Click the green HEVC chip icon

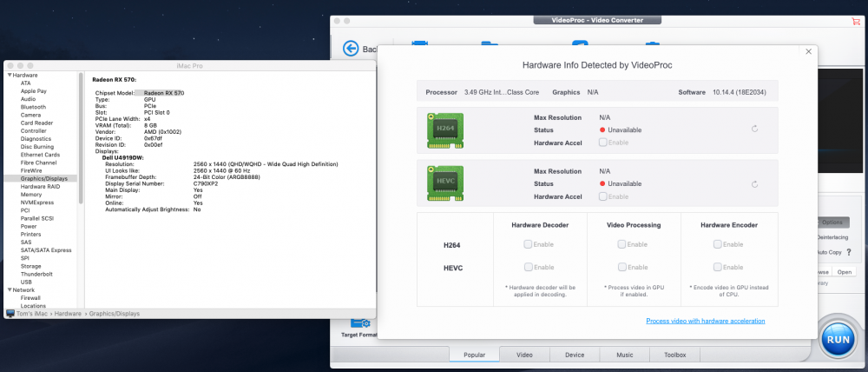click(x=445, y=183)
